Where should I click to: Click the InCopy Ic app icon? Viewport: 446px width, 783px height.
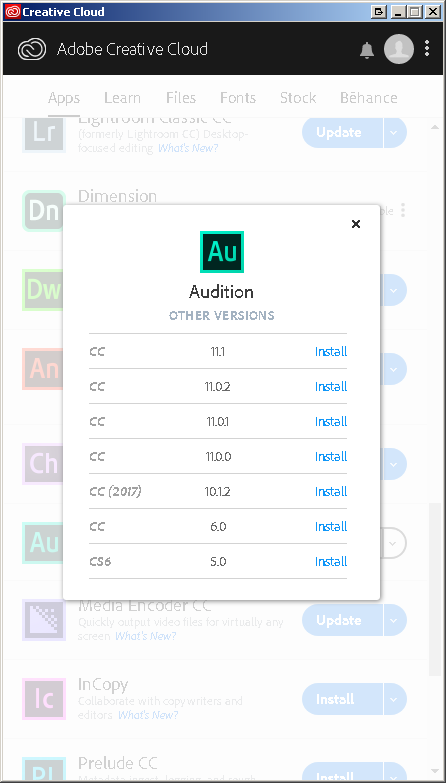[44, 699]
